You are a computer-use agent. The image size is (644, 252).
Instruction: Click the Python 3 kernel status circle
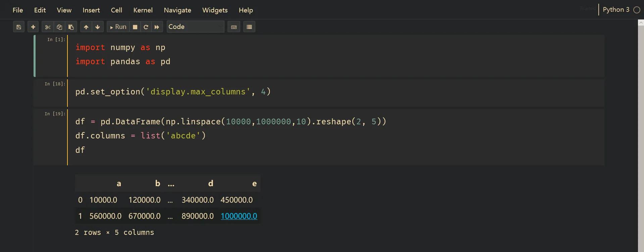pos(637,10)
